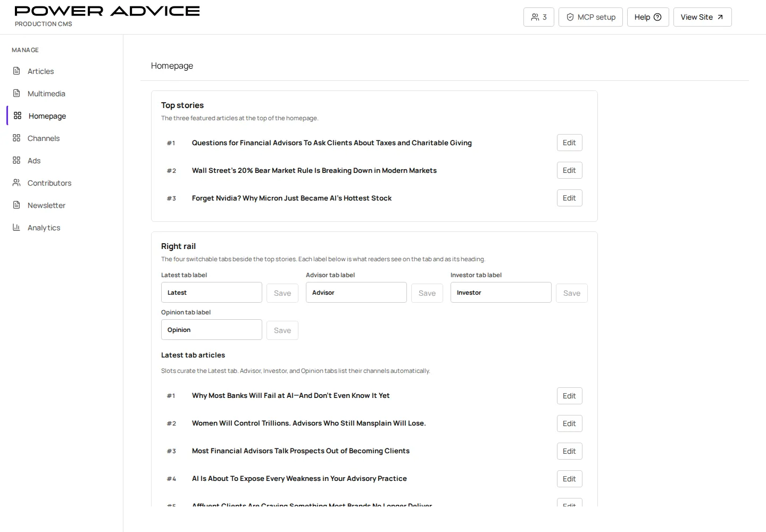Click 'Most Financial Advisors Talk Prospects Out' title

tap(301, 451)
